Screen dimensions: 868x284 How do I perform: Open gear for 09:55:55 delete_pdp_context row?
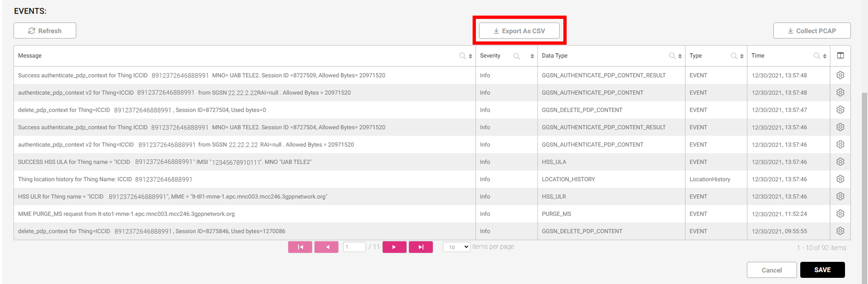(840, 231)
